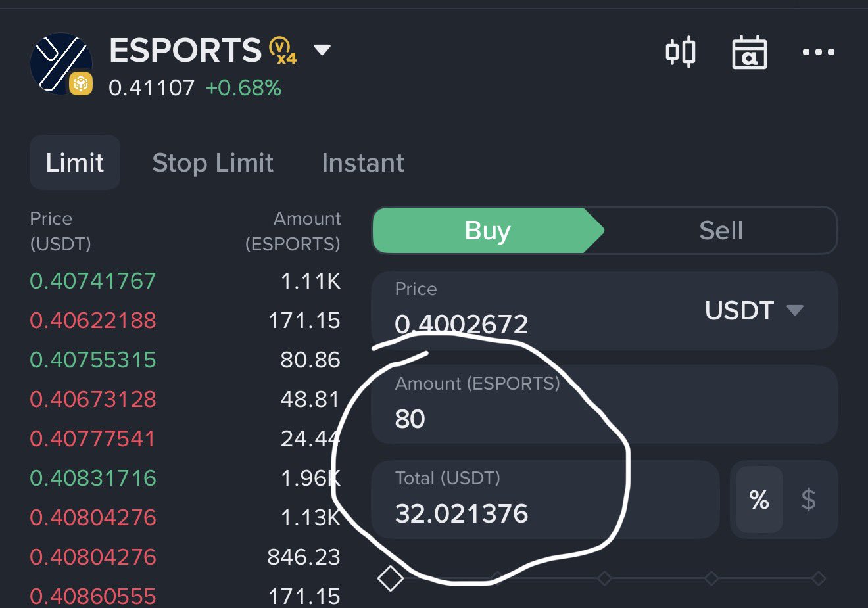Switch amount input to dollar mode
This screenshot has height=608, width=868.
click(x=808, y=500)
